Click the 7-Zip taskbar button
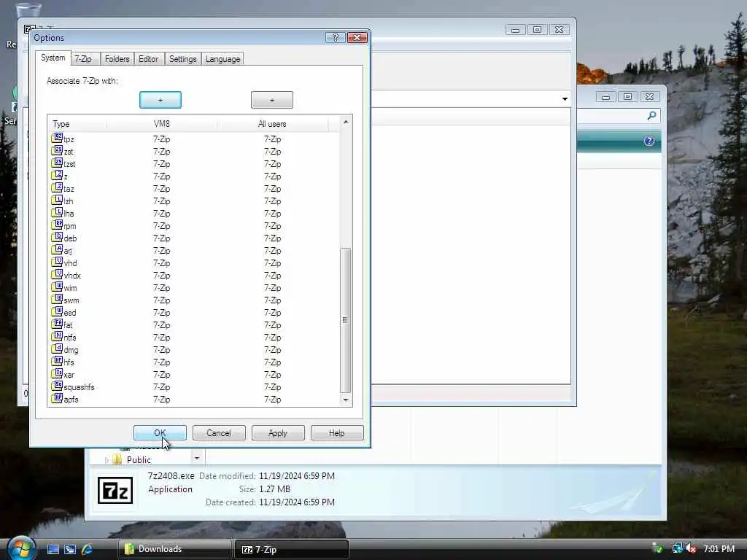The width and height of the screenshot is (747, 560). coord(292,550)
